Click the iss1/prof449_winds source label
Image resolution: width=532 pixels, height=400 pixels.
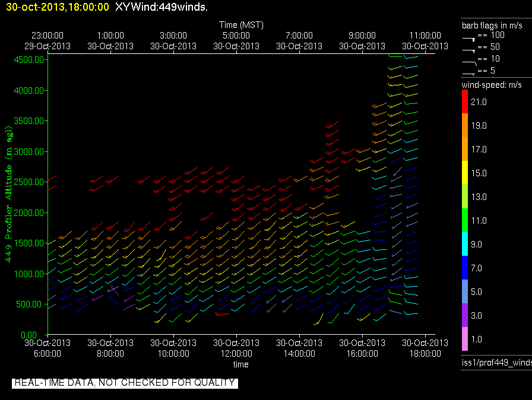(497, 363)
